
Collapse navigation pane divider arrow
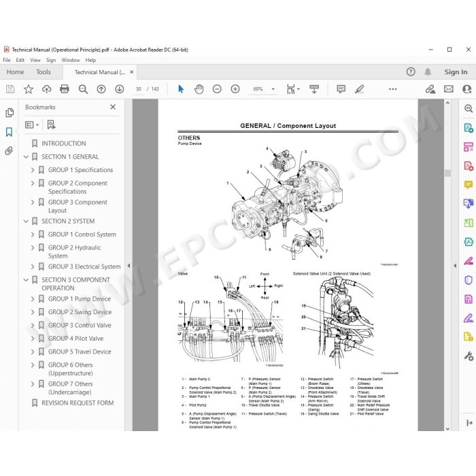[x=129, y=266]
